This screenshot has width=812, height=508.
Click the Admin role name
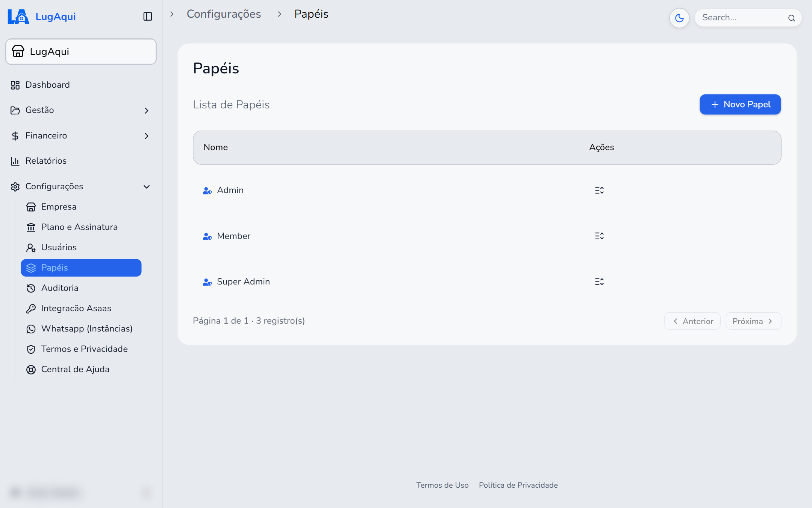click(x=230, y=190)
